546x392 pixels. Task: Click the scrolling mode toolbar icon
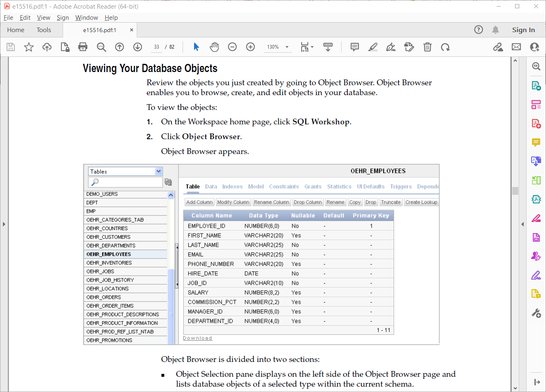pos(328,47)
